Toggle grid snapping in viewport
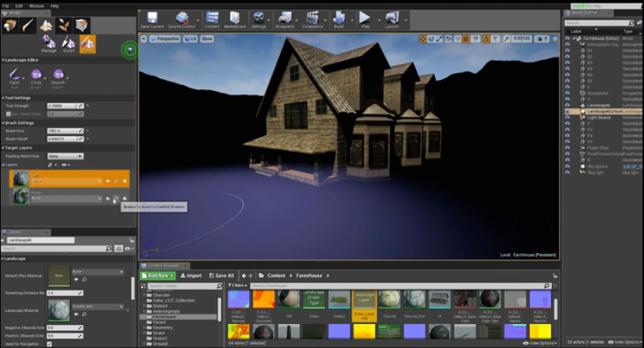This screenshot has width=644, height=348. (x=466, y=39)
